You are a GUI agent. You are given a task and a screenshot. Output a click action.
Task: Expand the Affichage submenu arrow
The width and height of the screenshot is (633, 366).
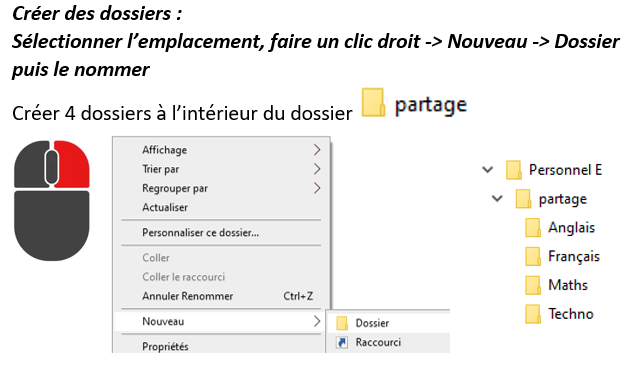click(317, 150)
